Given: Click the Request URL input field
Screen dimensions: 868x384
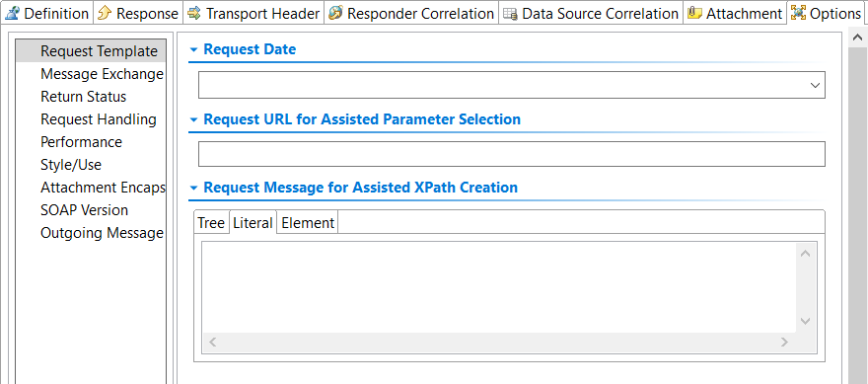Looking at the screenshot, I should 512,154.
